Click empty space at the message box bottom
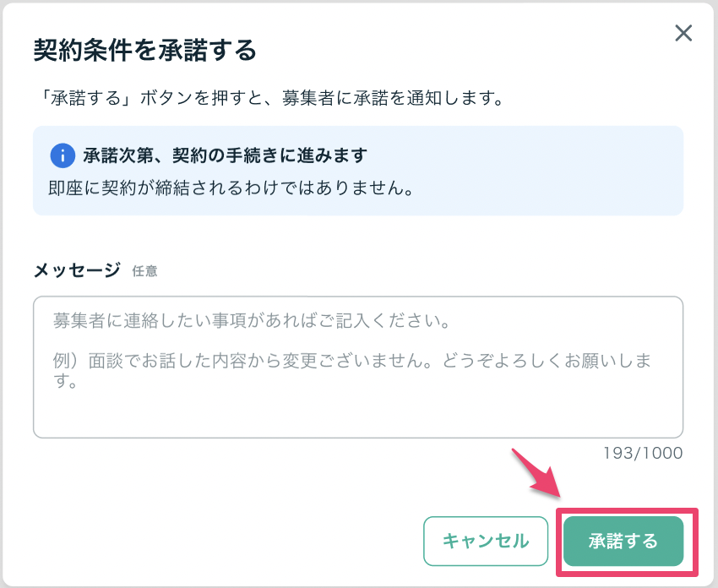The image size is (718, 588). pyautogui.click(x=357, y=418)
